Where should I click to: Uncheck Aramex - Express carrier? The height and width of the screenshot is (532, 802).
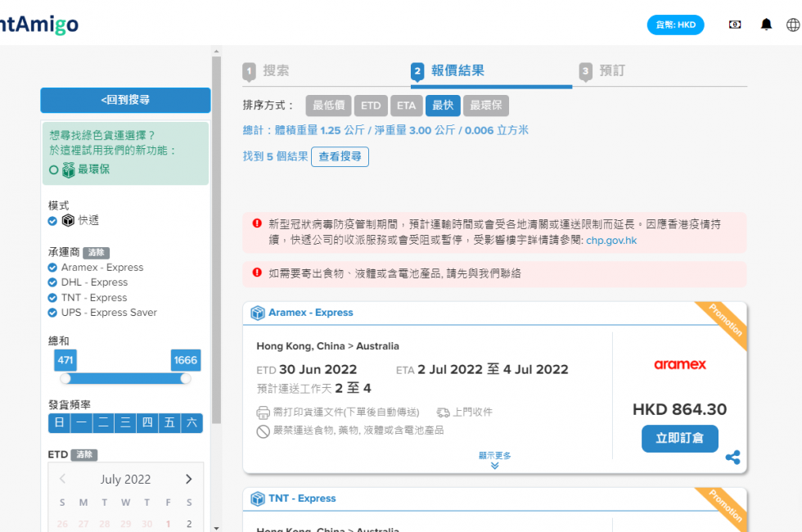[x=52, y=268]
